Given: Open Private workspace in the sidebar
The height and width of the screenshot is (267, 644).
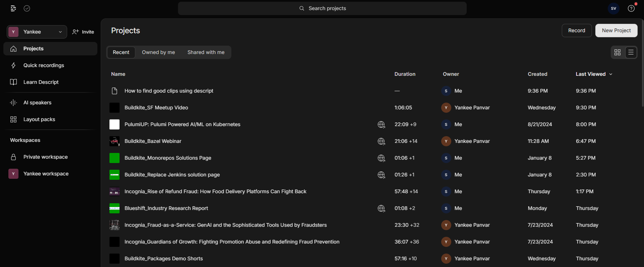Looking at the screenshot, I should pos(45,157).
